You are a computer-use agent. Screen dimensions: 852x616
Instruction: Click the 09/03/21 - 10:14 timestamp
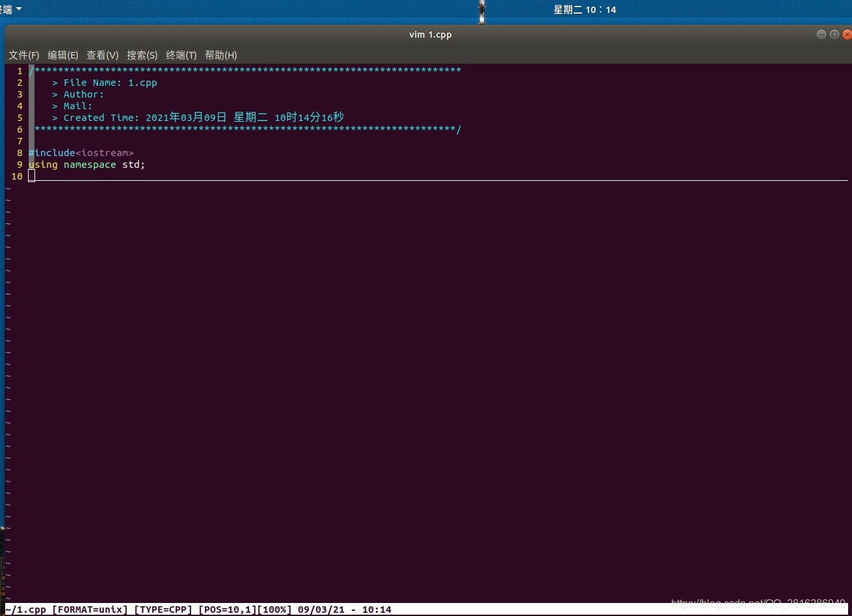(345, 609)
